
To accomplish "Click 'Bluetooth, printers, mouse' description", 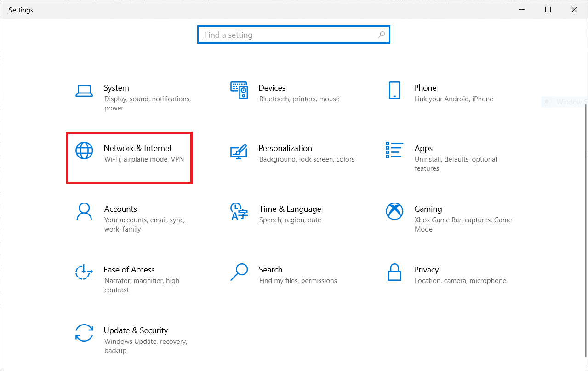I will [x=299, y=99].
